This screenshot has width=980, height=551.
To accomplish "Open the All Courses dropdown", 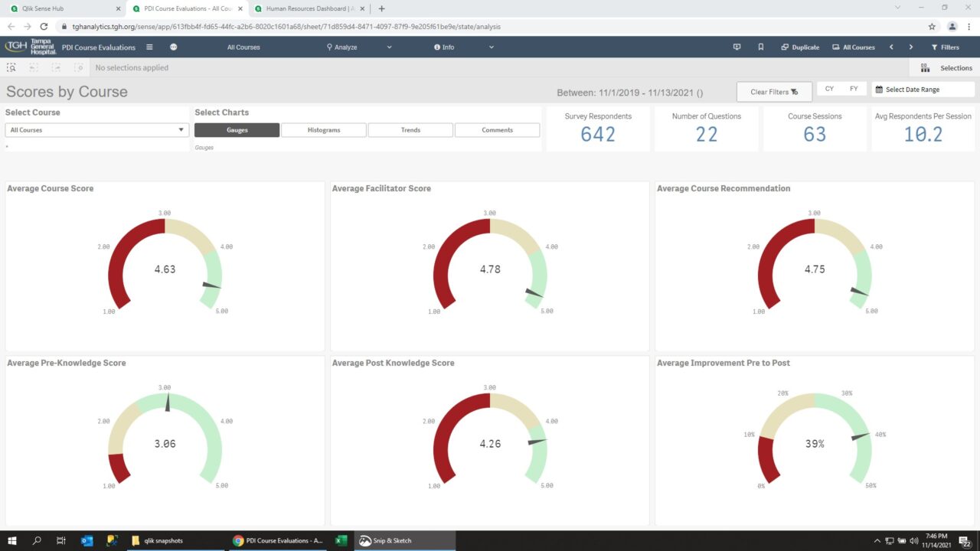I will coord(96,129).
